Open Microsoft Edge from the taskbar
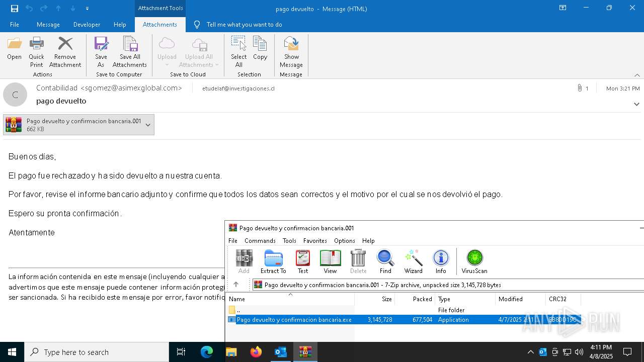Viewport: 644px width, 362px height. click(207, 352)
